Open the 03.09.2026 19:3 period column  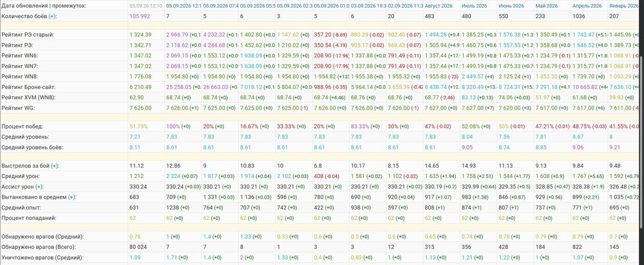pos(368,6)
